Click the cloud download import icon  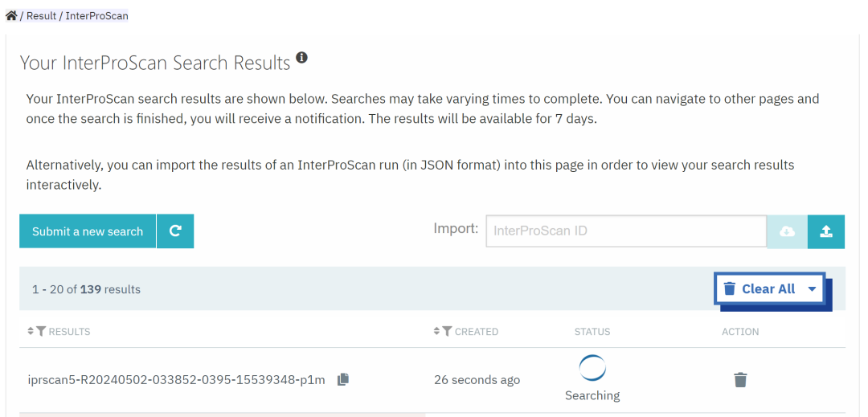(x=788, y=231)
